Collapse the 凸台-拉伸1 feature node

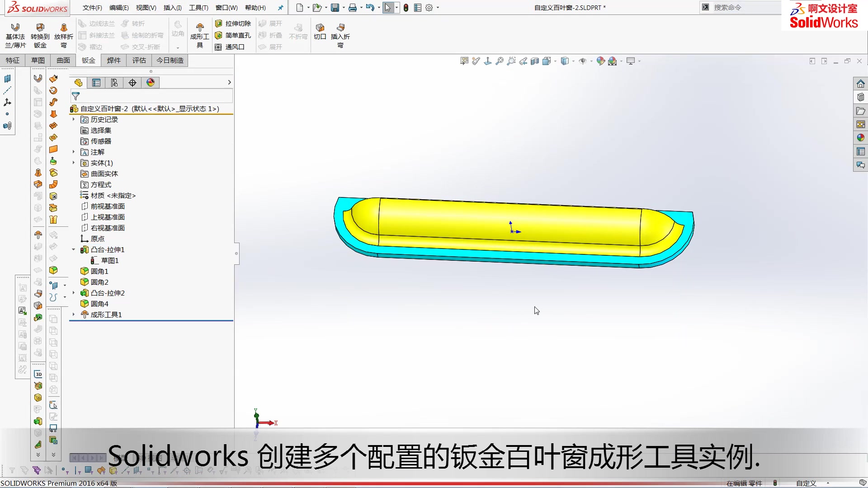(x=74, y=249)
